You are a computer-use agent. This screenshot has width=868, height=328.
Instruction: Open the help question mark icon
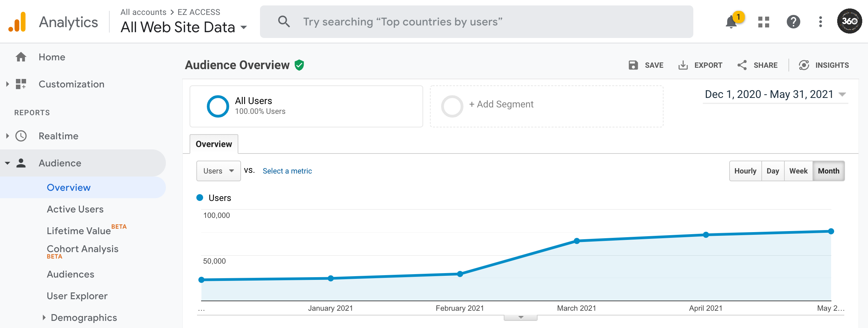click(793, 22)
